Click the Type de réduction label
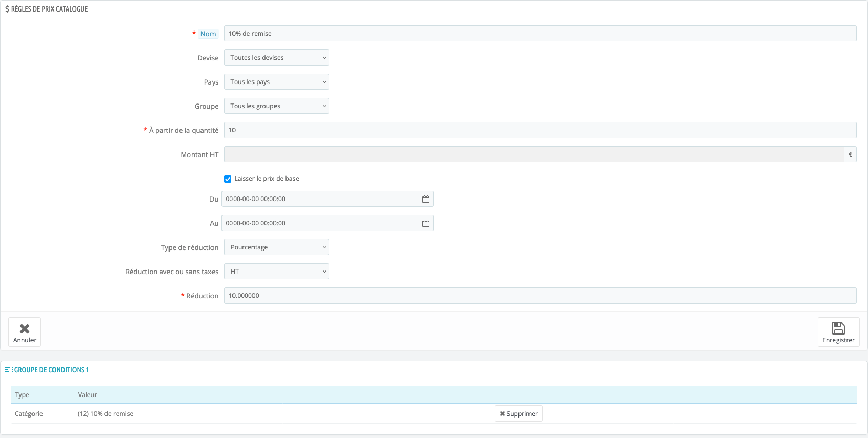Image resolution: width=868 pixels, height=438 pixels. (189, 247)
